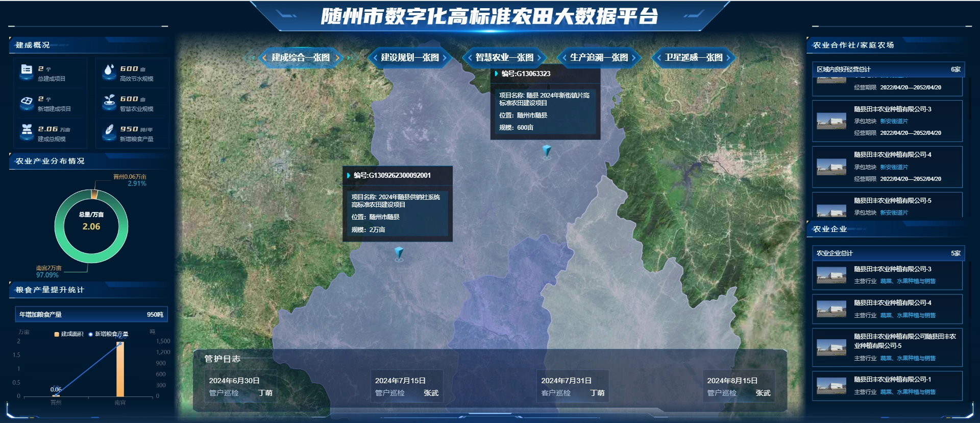Click the 区域内良好经营总计 6家 header
Image resolution: width=980 pixels, height=423 pixels.
[x=888, y=69]
